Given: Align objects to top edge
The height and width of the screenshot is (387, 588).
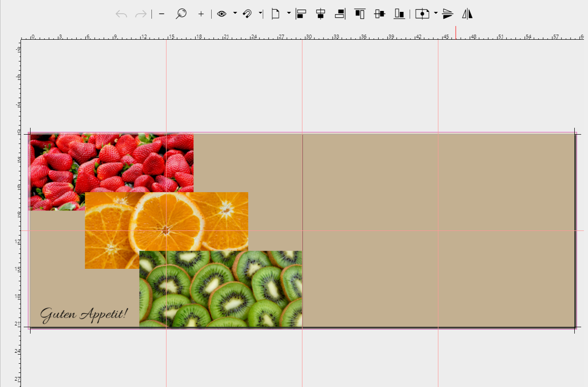Looking at the screenshot, I should [x=360, y=14].
